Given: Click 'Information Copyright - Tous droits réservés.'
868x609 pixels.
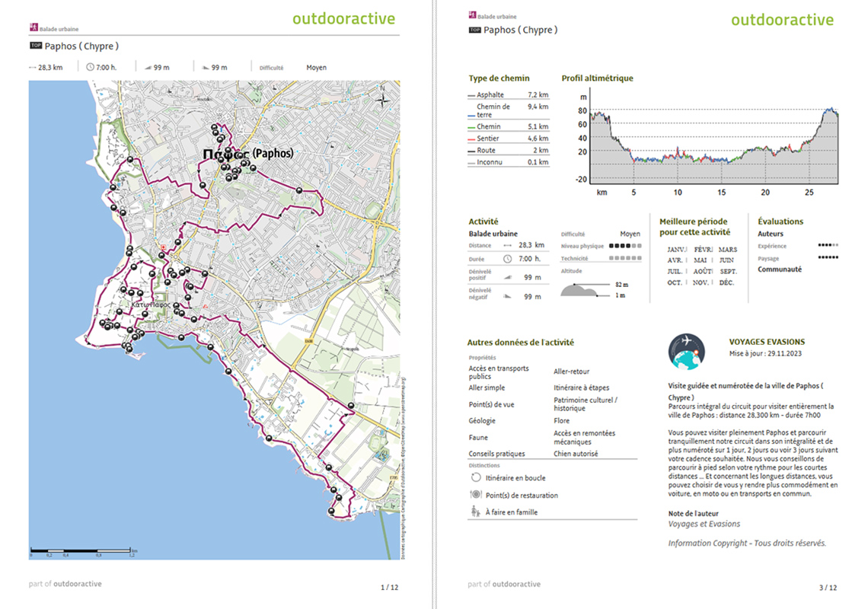Looking at the screenshot, I should [x=747, y=543].
